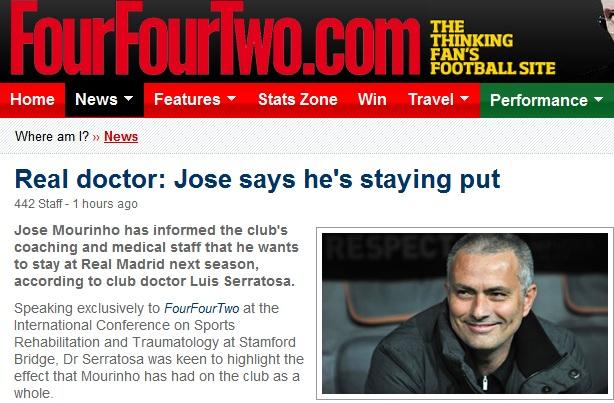The height and width of the screenshot is (403, 614).
Task: Click the 442 Staff author byline
Action: 38,204
